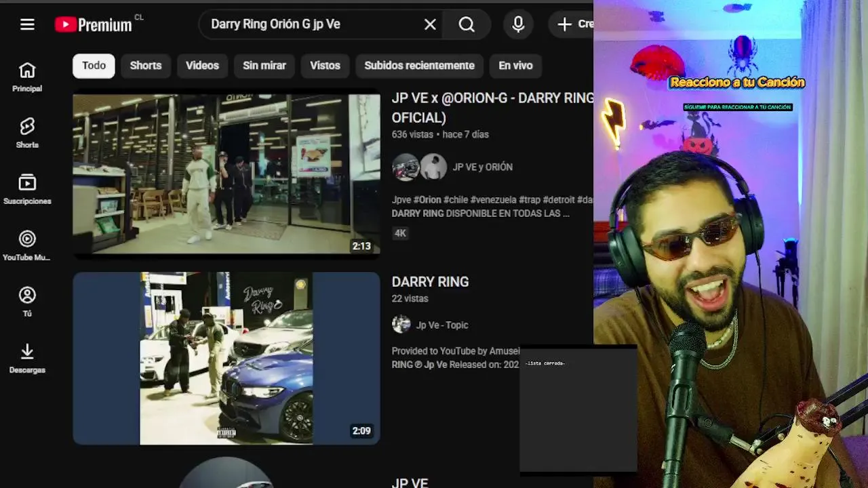Open the DARRY RING album-art thumbnail
The width and height of the screenshot is (868, 488).
(226, 359)
